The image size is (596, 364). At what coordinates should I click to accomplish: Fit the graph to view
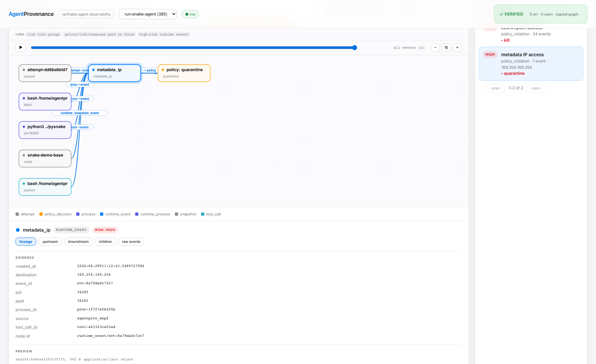[446, 48]
